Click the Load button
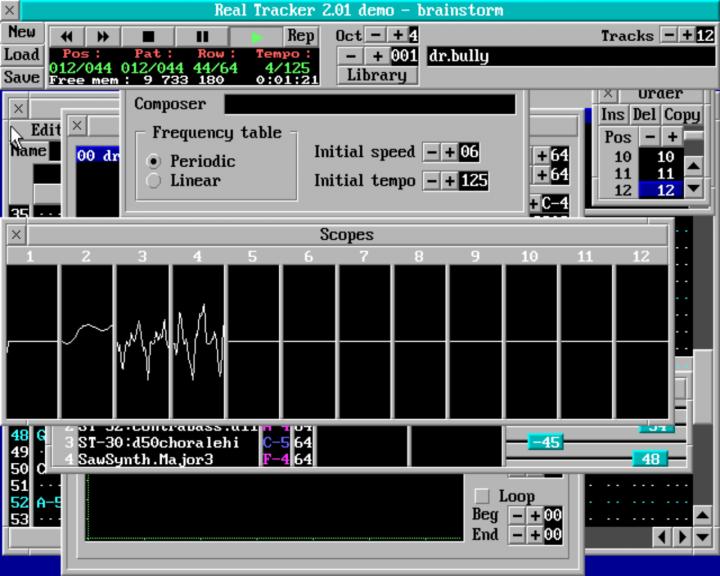Viewport: 720px width, 576px height. click(21, 55)
